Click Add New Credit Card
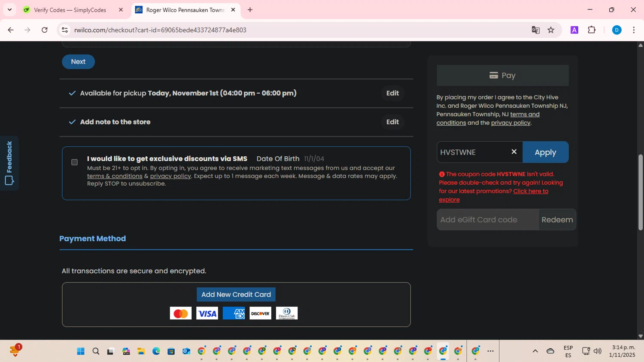 (236, 295)
